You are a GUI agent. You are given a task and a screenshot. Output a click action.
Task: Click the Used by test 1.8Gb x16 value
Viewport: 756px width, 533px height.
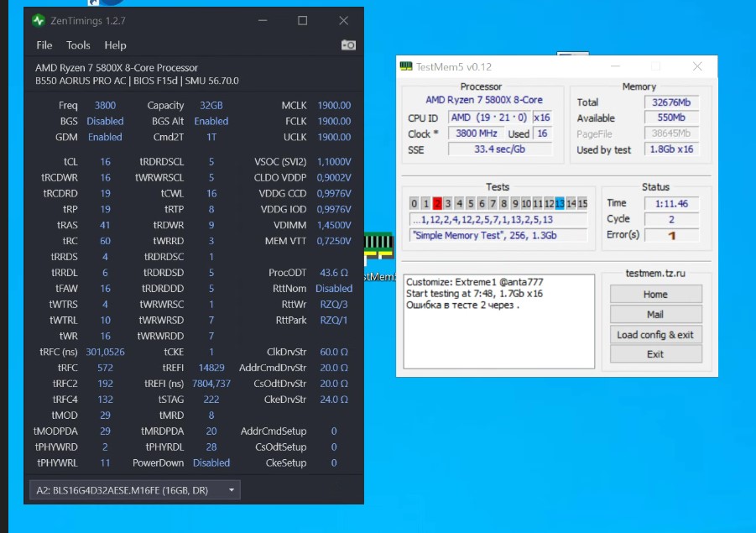tap(671, 149)
